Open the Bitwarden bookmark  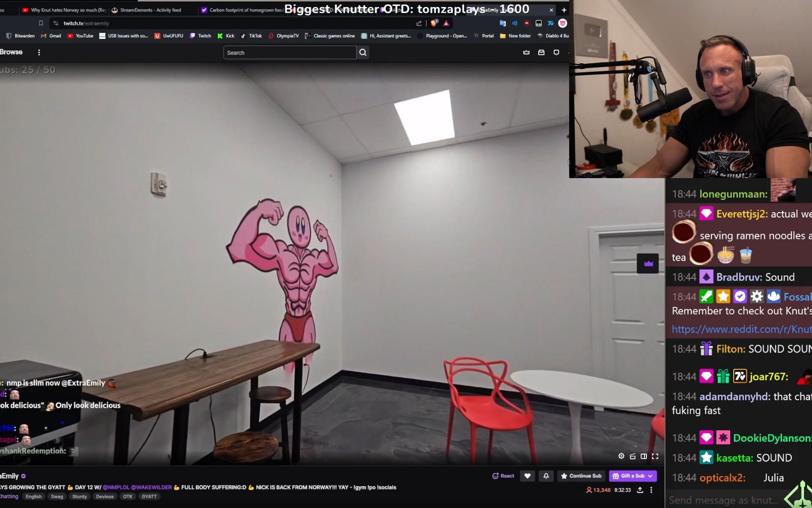[20, 36]
